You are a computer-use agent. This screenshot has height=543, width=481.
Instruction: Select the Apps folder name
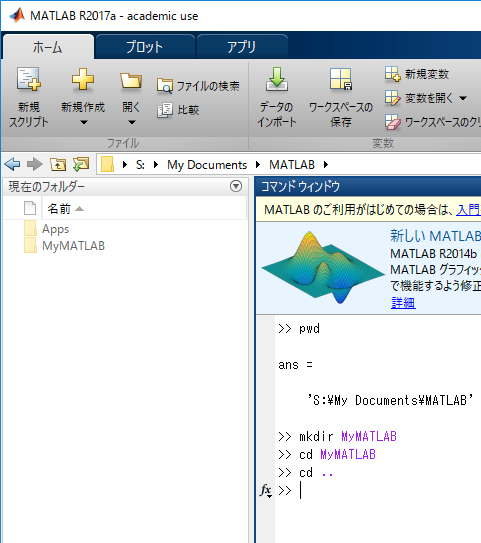point(55,229)
